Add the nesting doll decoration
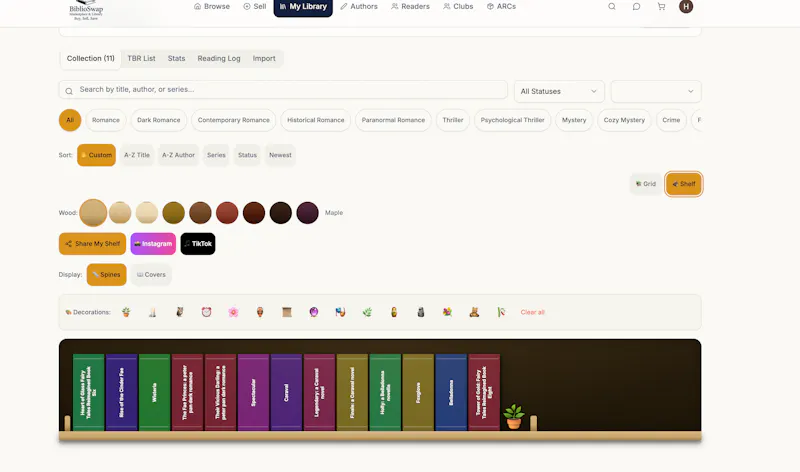Screen dimensions: 800x472 (x=394, y=312)
